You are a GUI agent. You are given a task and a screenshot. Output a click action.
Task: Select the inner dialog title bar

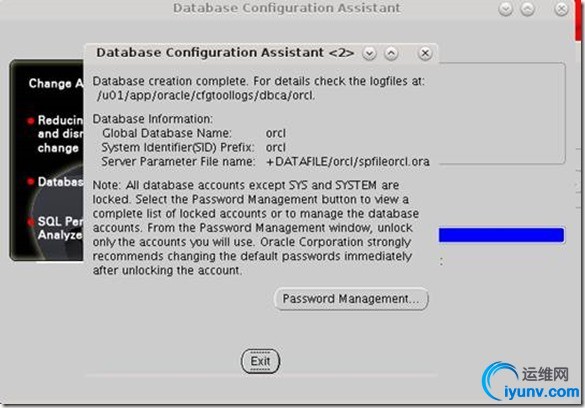pos(225,53)
